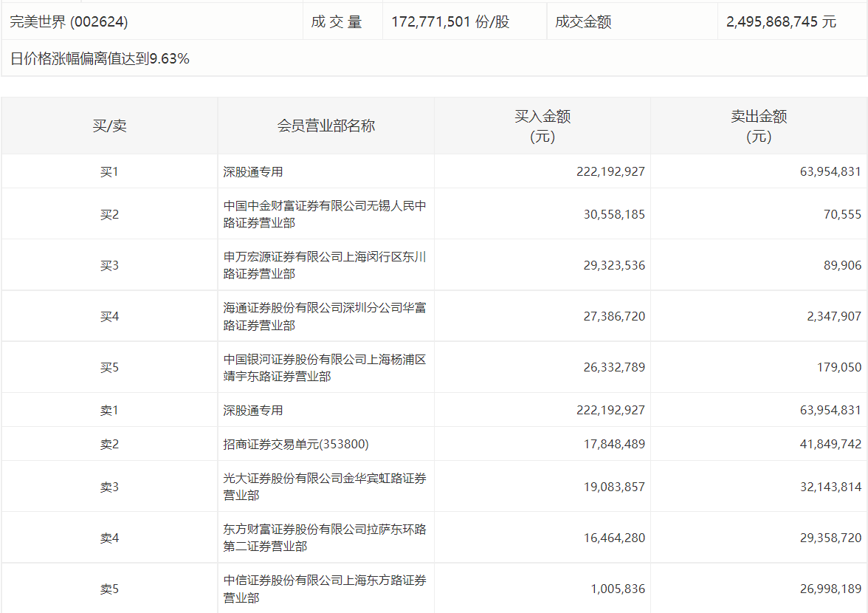Click the 成交金额 value 2,495,868,745 元
Image resolution: width=868 pixels, height=613 pixels.
coord(781,22)
